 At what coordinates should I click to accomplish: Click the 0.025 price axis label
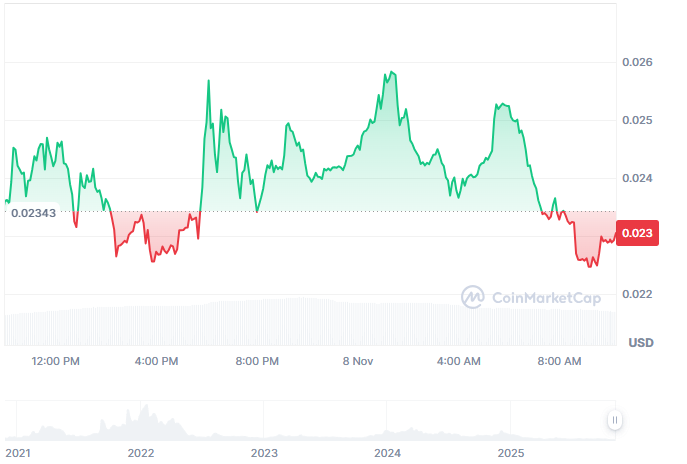click(638, 120)
